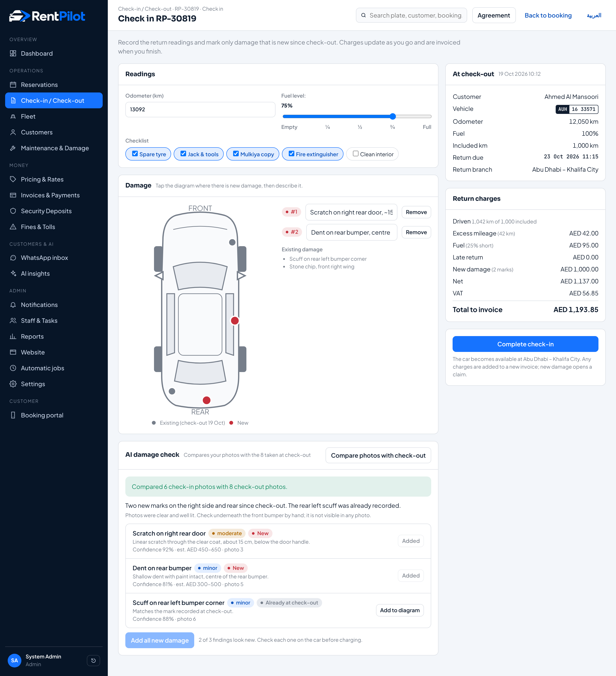Click Compare photos with check-out
This screenshot has height=676, width=616.
point(378,455)
